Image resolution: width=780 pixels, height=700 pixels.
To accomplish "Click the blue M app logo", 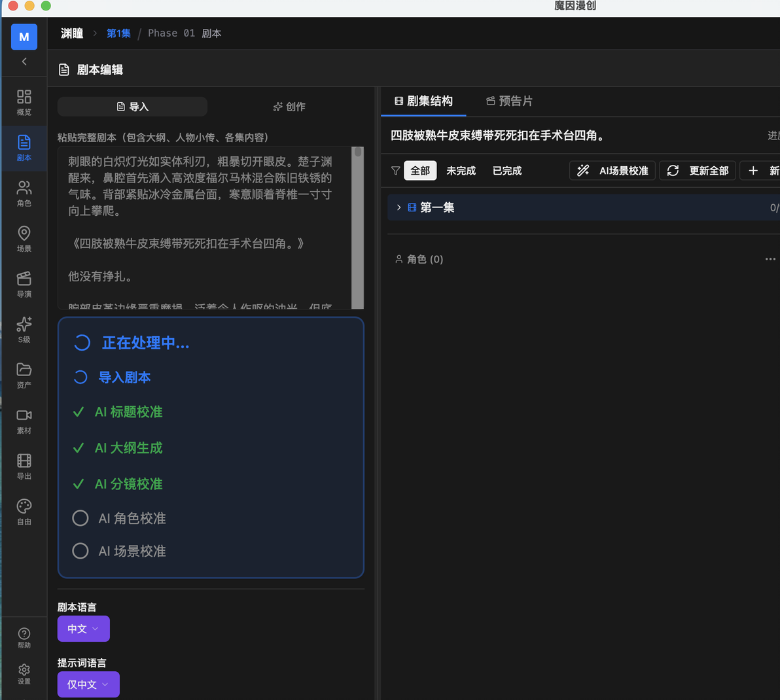I will [x=24, y=37].
